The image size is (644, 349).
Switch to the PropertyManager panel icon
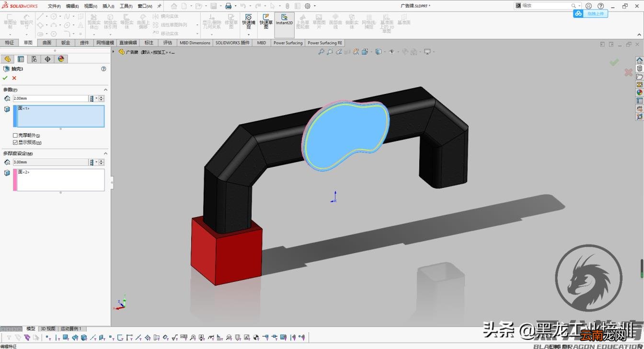point(21,59)
